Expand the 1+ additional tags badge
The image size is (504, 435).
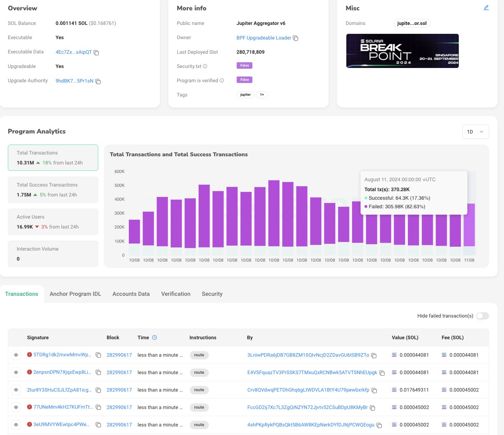[262, 95]
